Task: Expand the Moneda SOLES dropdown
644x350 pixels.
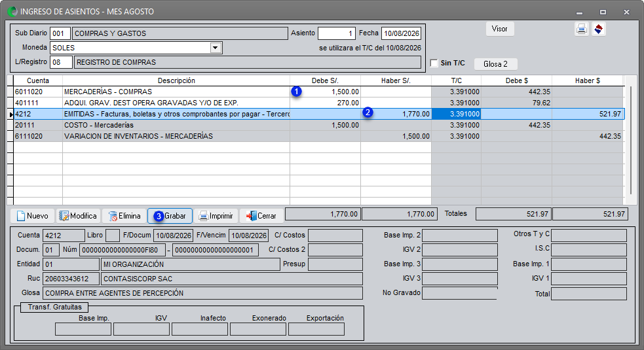Action: pos(216,48)
